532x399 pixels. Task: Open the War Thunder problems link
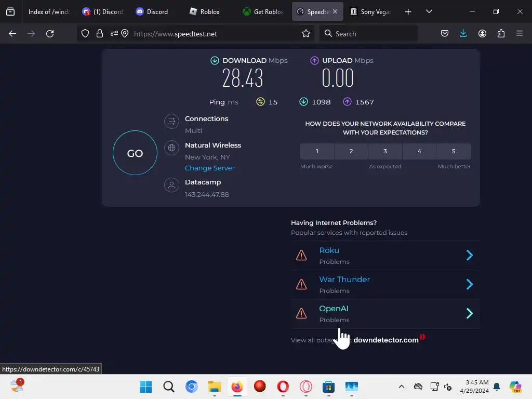coord(344,280)
